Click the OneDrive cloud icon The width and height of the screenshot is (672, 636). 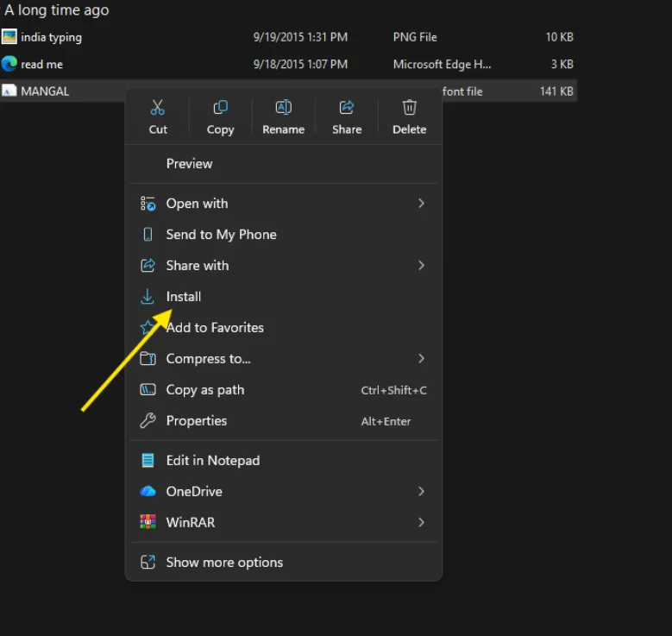(148, 491)
